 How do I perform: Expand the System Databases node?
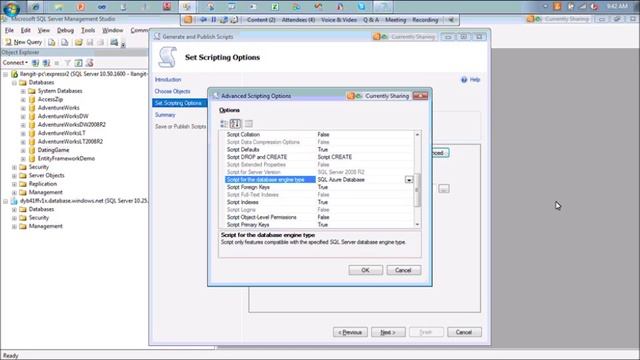tap(23, 91)
